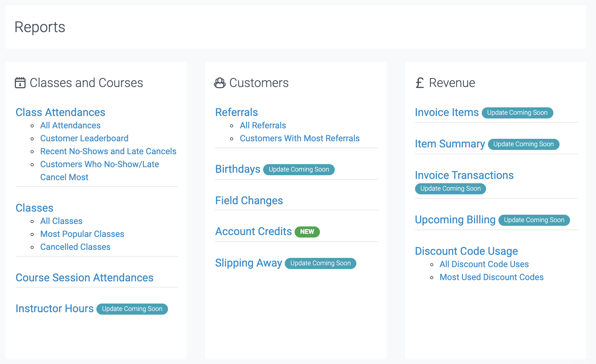Open Most Used Discount Codes report
This screenshot has width=596, height=364.
pyautogui.click(x=491, y=277)
